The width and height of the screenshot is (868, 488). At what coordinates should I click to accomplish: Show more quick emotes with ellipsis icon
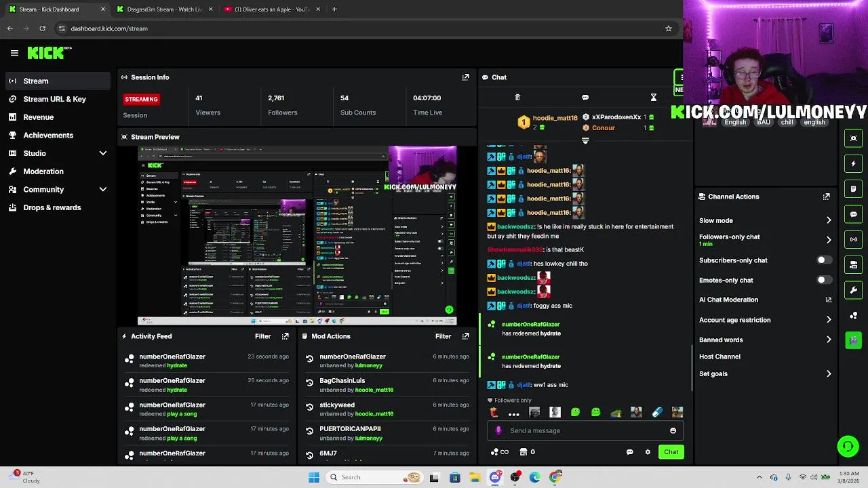tap(514, 413)
